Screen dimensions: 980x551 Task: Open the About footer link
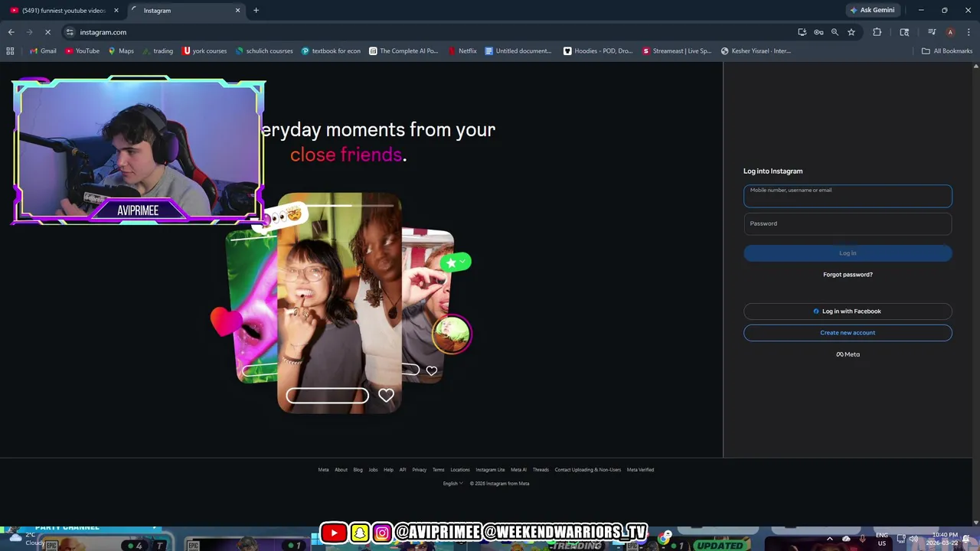point(341,470)
